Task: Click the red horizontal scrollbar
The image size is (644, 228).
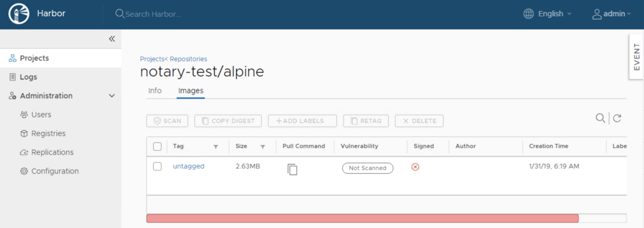Action: pyautogui.click(x=362, y=218)
